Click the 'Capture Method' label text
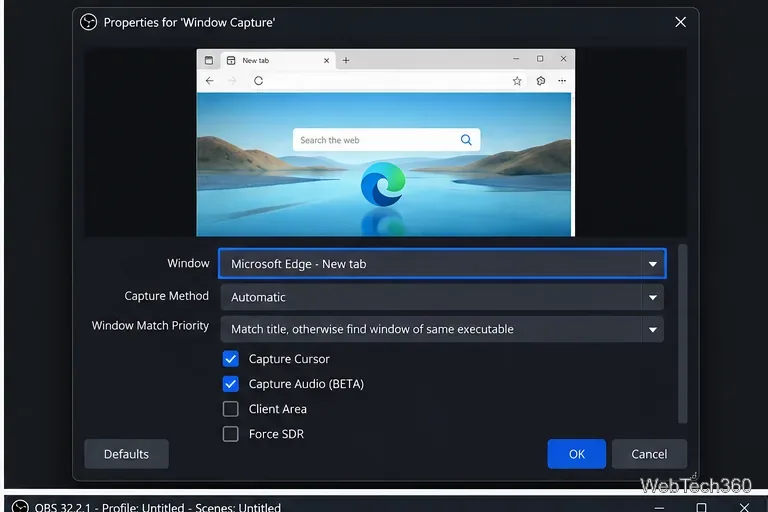768x512 pixels. 167,296
